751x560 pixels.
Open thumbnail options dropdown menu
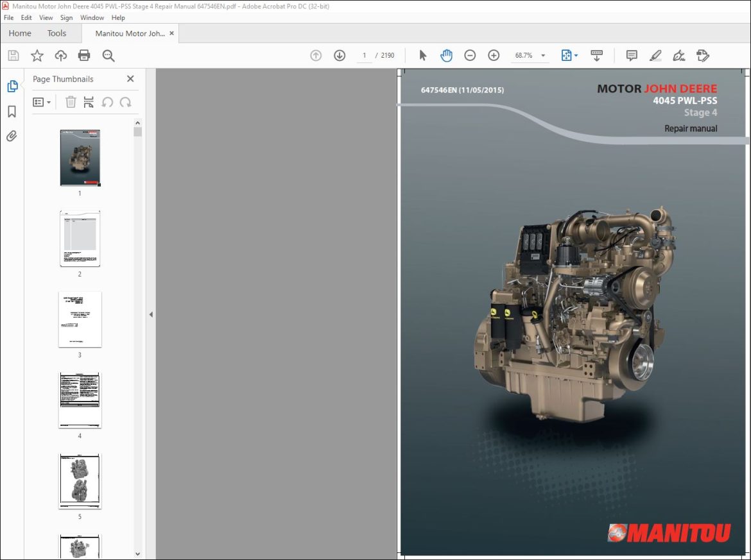[42, 102]
